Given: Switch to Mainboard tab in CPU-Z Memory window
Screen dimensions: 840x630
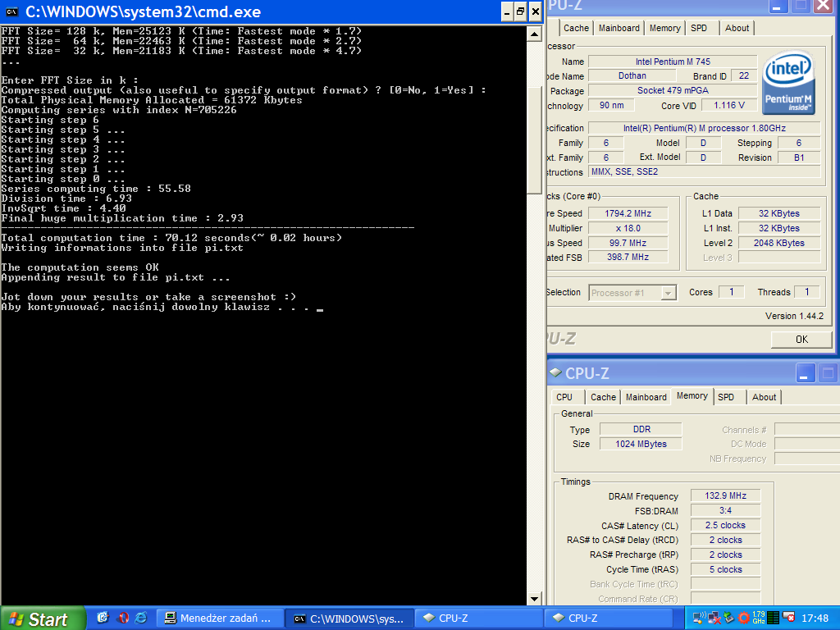Looking at the screenshot, I should pyautogui.click(x=646, y=397).
